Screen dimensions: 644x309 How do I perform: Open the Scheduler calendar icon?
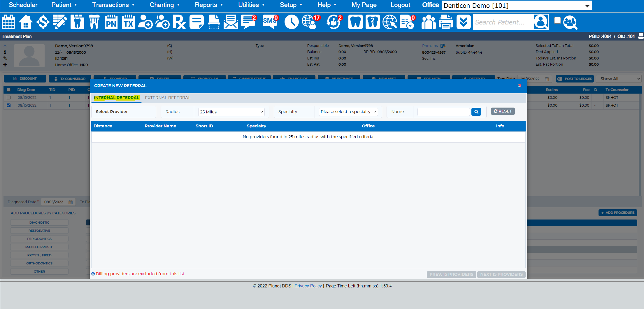tap(8, 22)
